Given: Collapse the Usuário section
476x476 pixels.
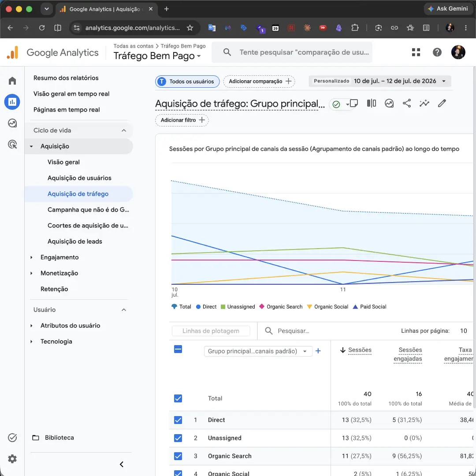Looking at the screenshot, I should click(124, 310).
